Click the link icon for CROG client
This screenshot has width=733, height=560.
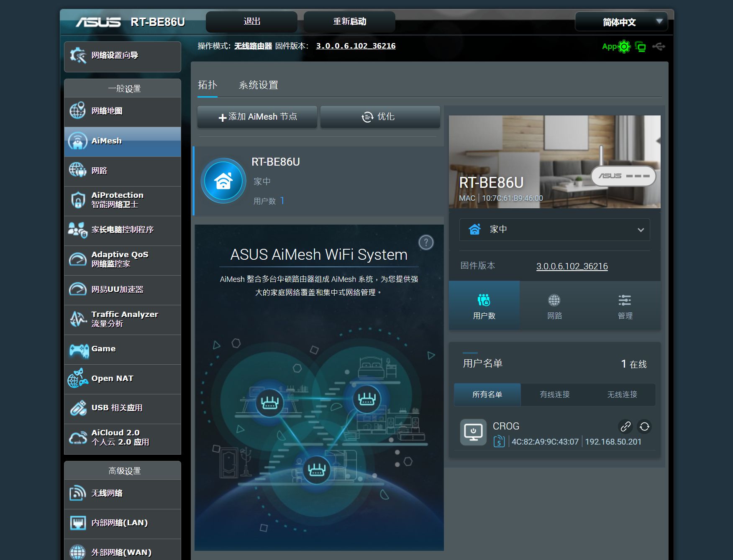[625, 427]
